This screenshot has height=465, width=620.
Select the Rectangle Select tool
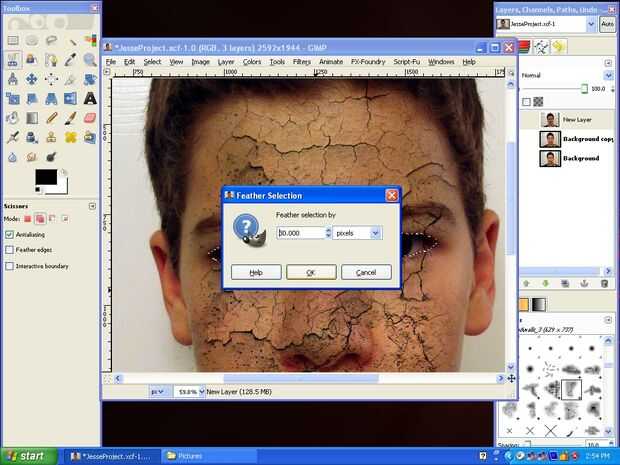tap(13, 40)
